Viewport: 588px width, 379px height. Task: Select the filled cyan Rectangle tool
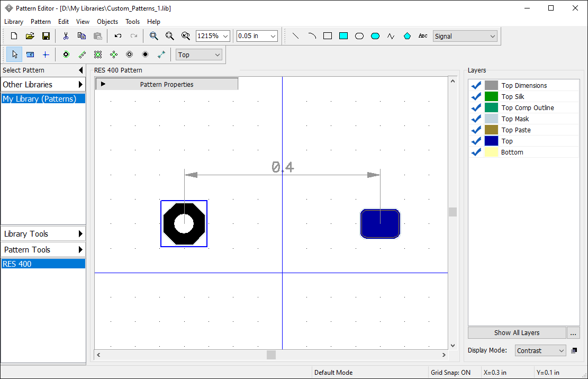tap(343, 36)
